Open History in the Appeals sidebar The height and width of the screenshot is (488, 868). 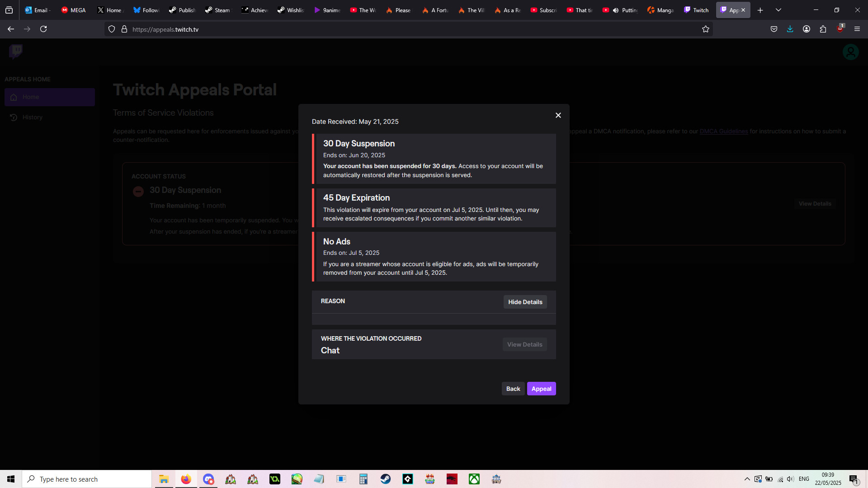pos(50,117)
